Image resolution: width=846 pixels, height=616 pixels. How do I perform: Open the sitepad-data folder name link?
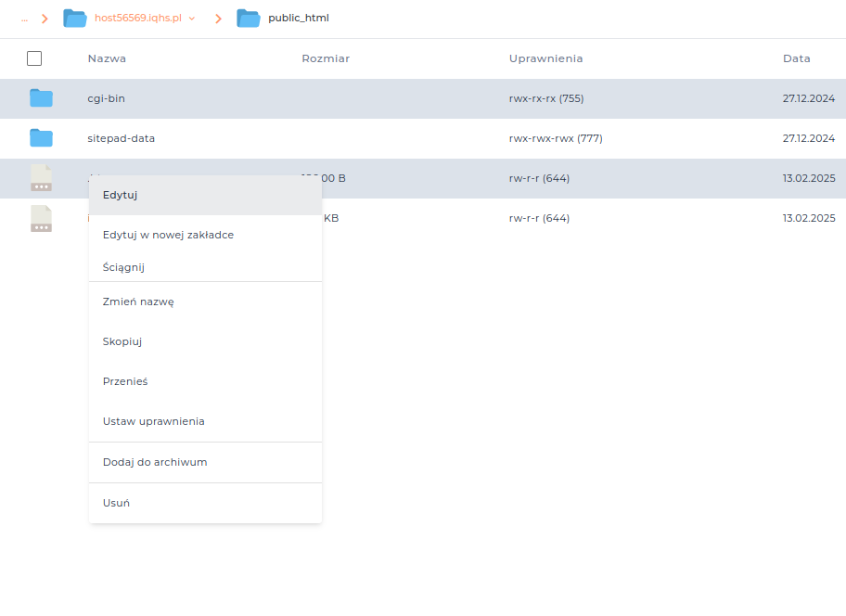tap(121, 138)
